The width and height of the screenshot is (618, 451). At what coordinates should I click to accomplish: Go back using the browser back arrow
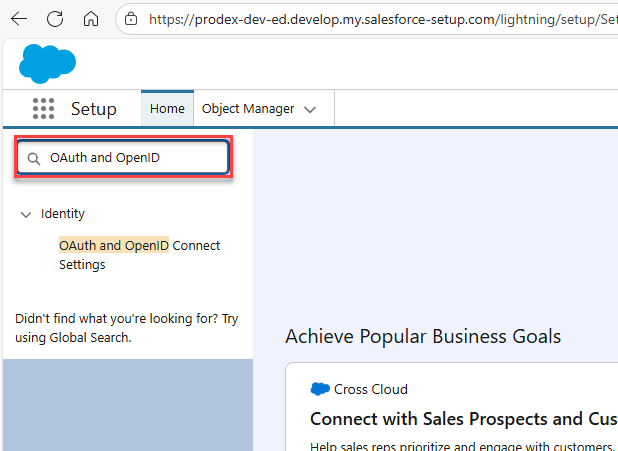[x=19, y=19]
